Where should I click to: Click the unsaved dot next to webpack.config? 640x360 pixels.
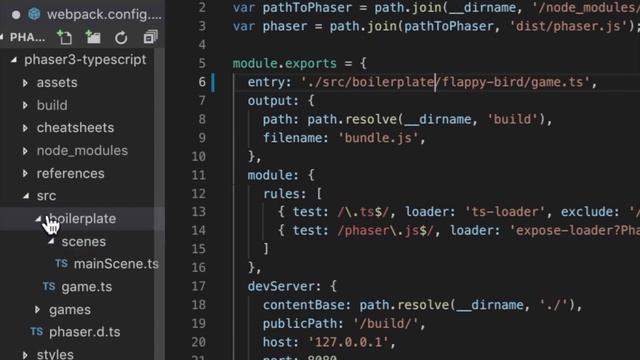(16, 15)
